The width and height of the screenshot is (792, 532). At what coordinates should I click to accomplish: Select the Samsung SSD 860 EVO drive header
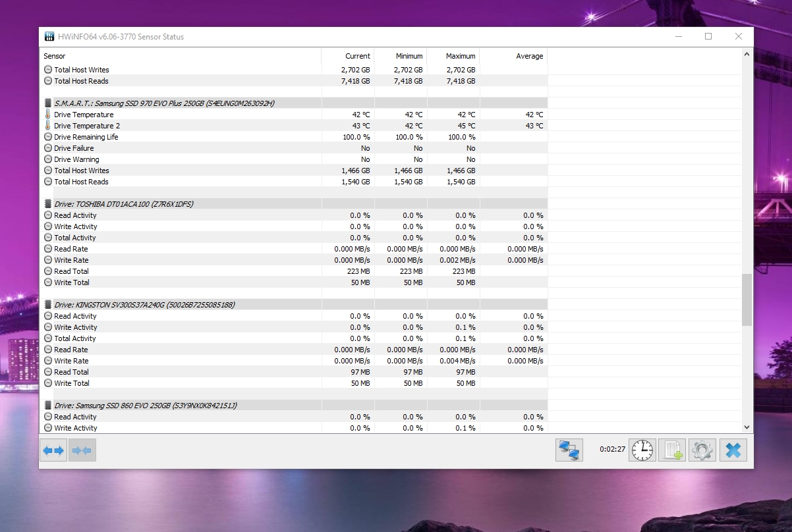tap(293, 406)
